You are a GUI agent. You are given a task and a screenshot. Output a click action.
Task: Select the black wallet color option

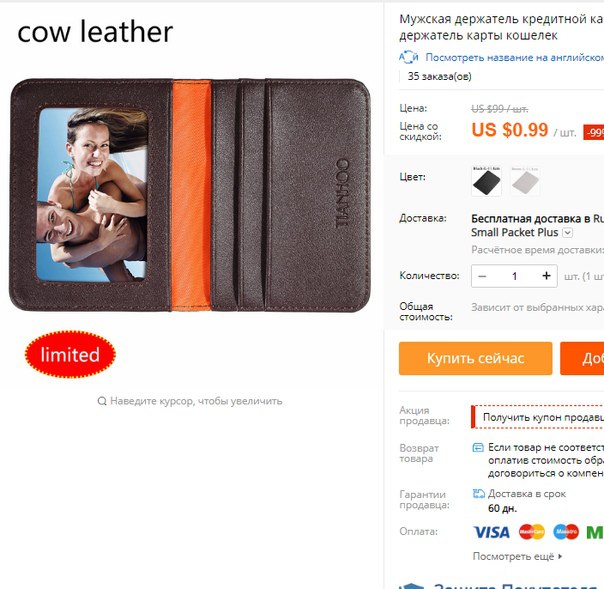point(486,181)
